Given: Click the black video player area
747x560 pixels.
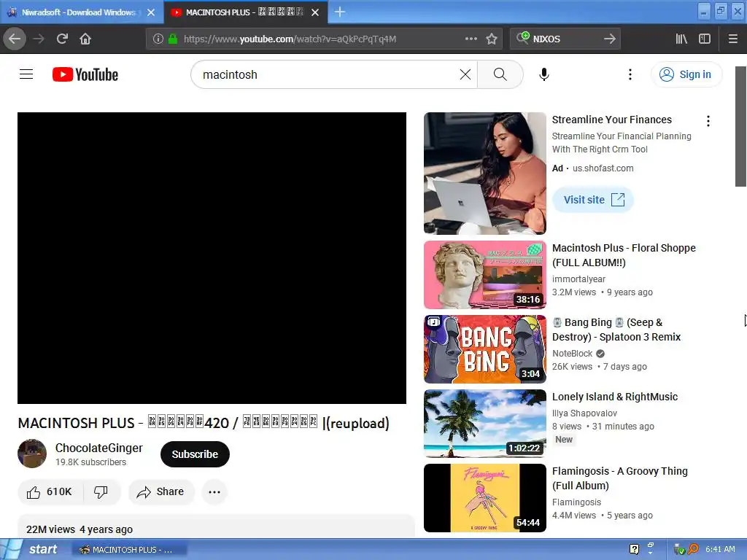Looking at the screenshot, I should (x=212, y=257).
